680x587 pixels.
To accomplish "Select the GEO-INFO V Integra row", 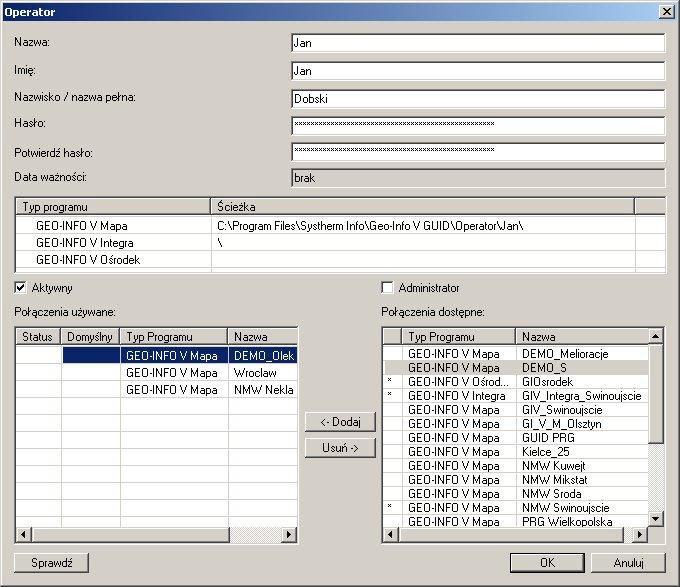I will [340, 243].
